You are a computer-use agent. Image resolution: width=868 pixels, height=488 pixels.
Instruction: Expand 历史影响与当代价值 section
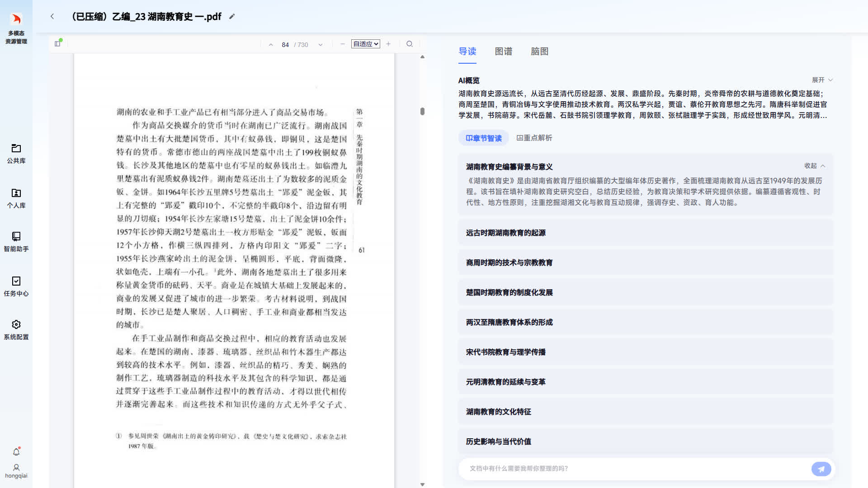(646, 441)
